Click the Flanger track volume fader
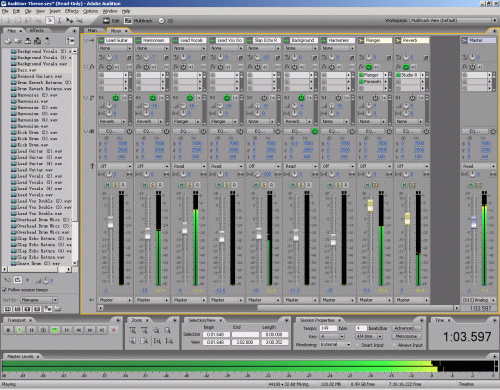 click(370, 205)
